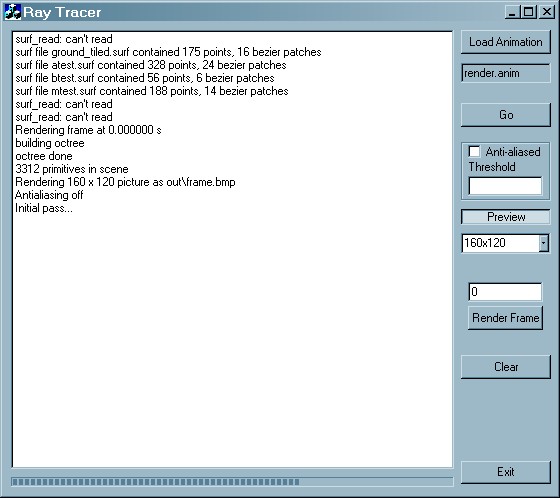
Task: Click the 'Rendering 160 x 120 picture' log line
Action: coord(125,182)
